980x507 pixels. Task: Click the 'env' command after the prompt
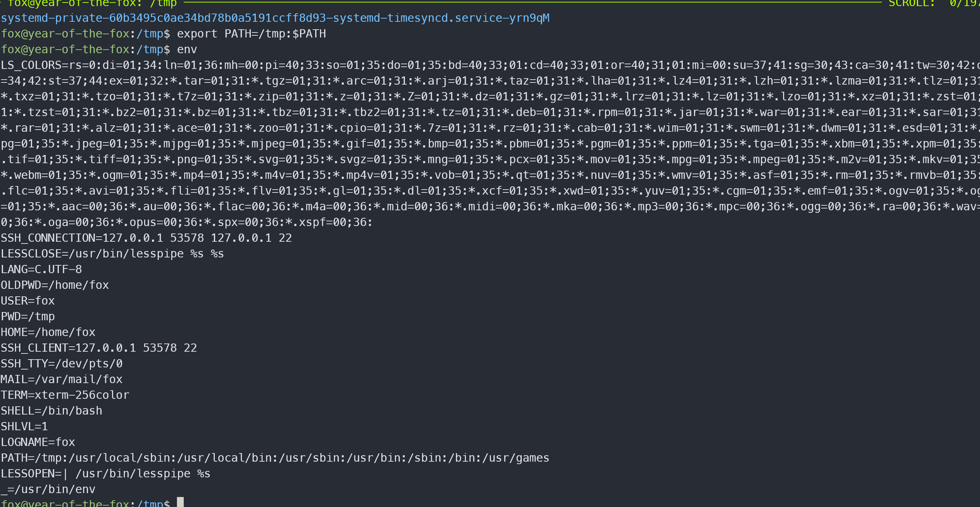187,50
